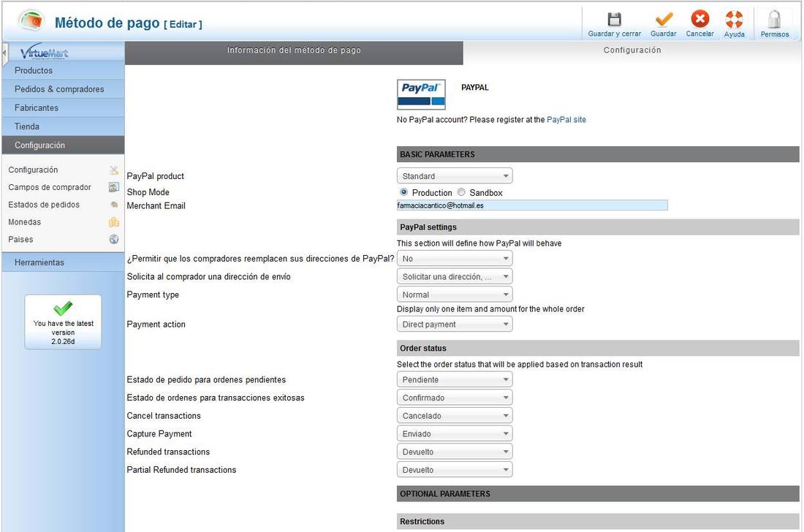
Task: Click the Estados de pedidos icon
Action: [x=114, y=205]
